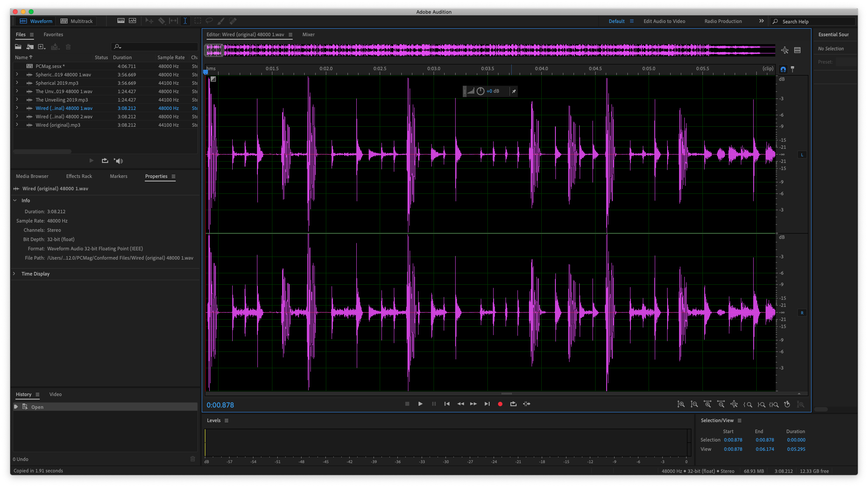
Task: Click the Zoom Out Amplitude icon
Action: [694, 404]
